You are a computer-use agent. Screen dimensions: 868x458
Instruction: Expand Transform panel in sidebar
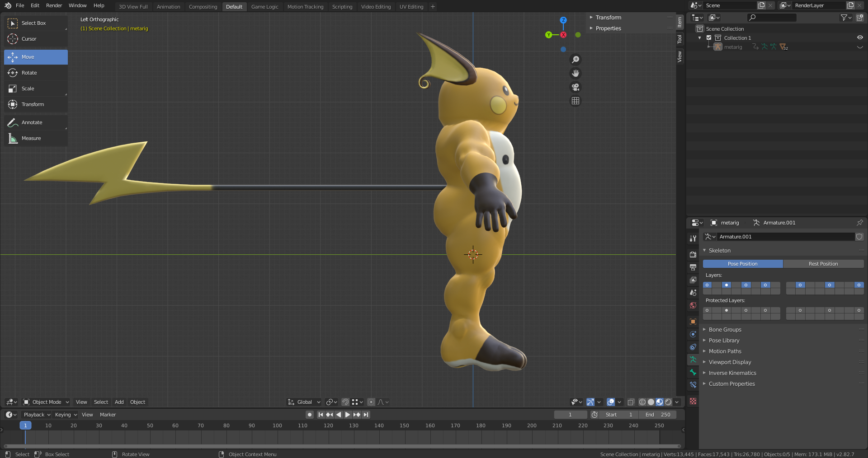click(x=608, y=18)
